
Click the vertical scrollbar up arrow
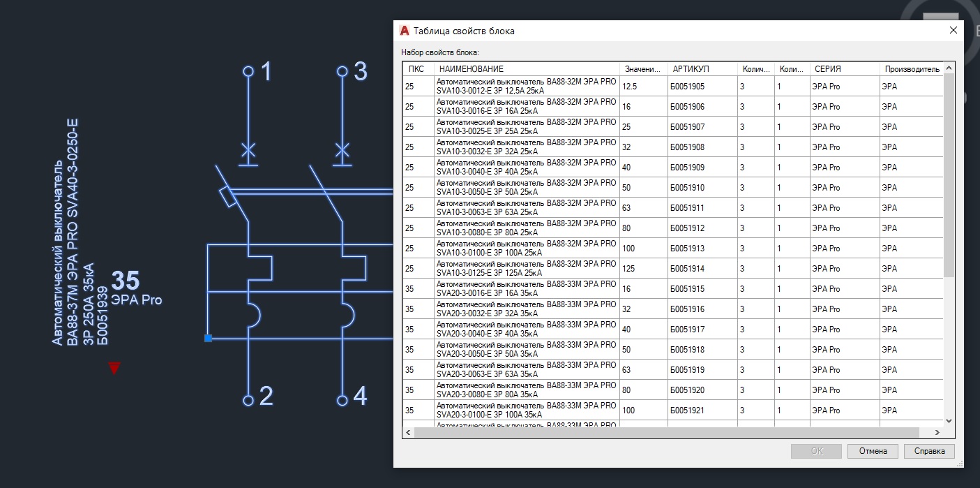pyautogui.click(x=948, y=68)
